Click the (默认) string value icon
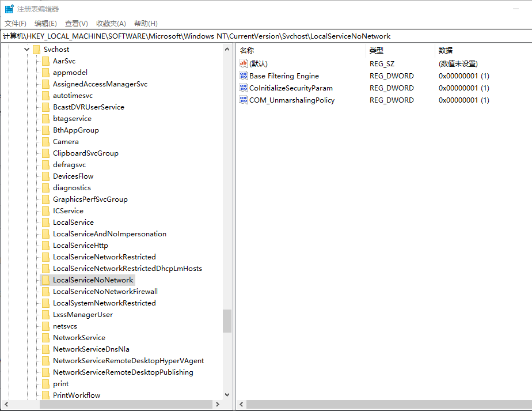 [x=244, y=63]
